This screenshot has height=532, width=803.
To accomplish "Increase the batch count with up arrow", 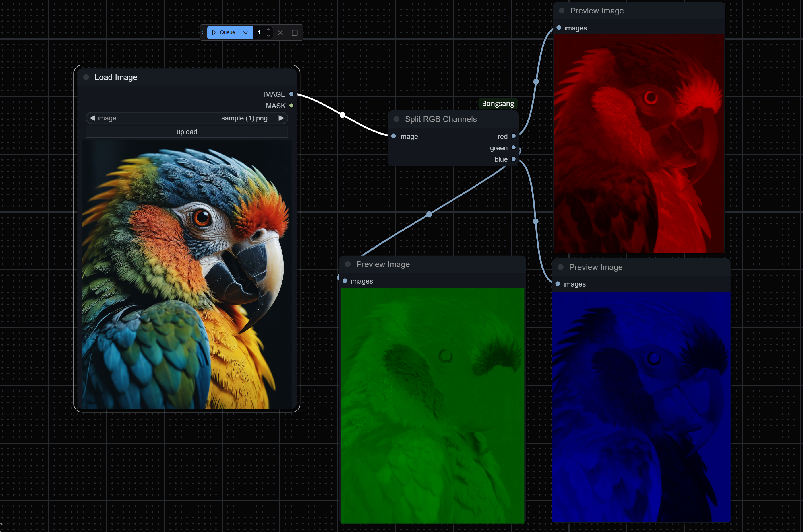I will pyautogui.click(x=268, y=30).
